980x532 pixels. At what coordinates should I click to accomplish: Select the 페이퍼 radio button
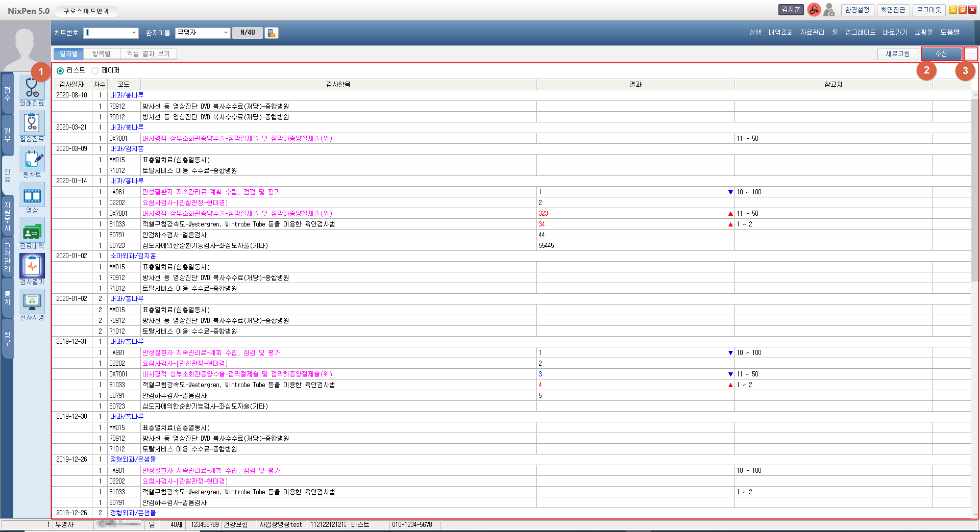[x=95, y=71]
